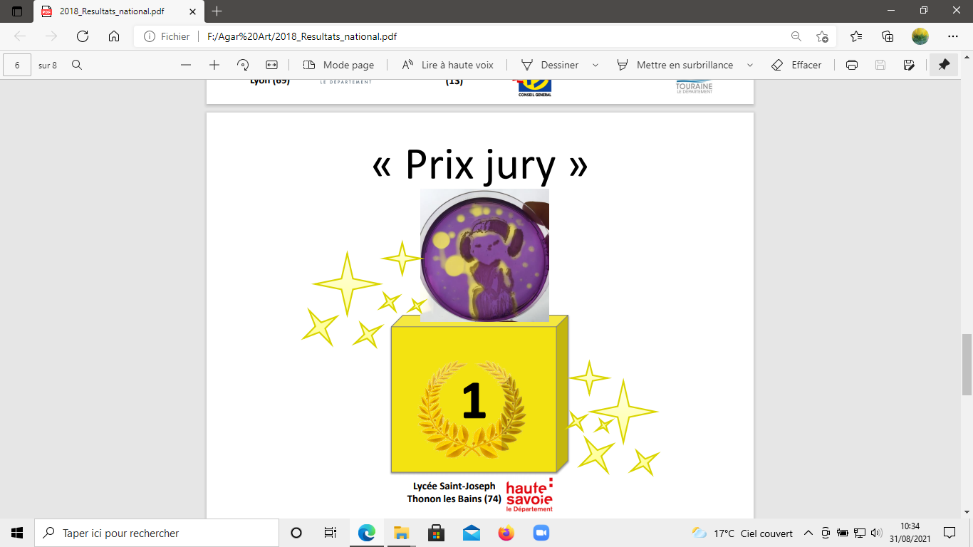This screenshot has height=547, width=973.
Task: Refresh the current page
Action: coord(83,37)
